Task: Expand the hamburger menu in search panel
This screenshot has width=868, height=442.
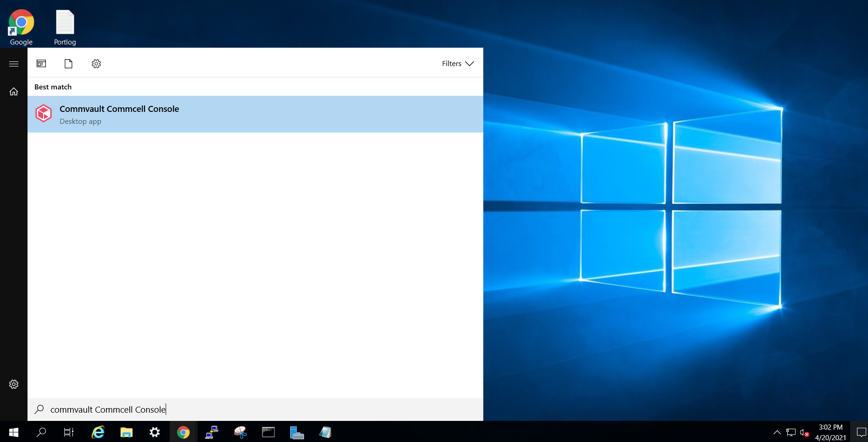Action: tap(14, 64)
